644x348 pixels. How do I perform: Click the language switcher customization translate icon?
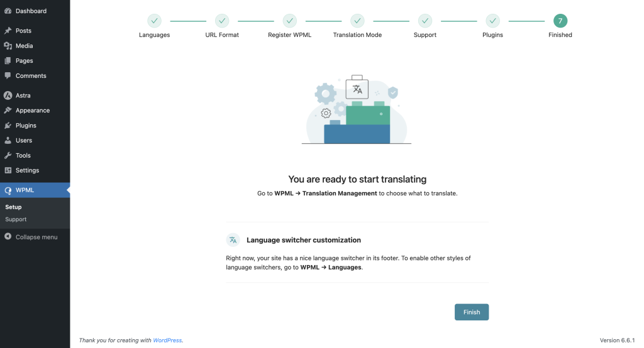click(233, 240)
